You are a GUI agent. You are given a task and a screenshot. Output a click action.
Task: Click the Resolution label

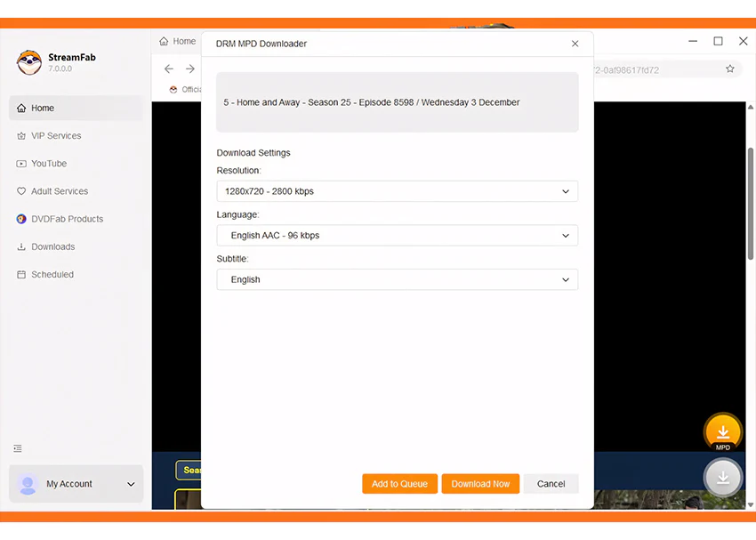238,171
